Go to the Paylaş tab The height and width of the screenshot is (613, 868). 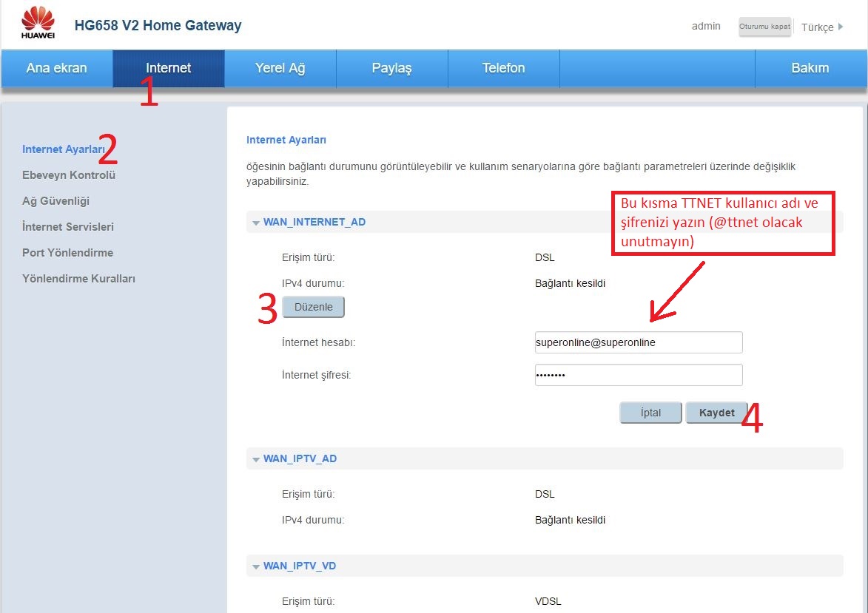(x=392, y=68)
